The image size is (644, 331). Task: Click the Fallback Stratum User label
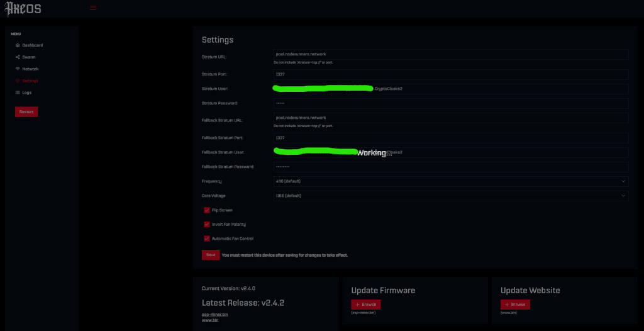[223, 152]
